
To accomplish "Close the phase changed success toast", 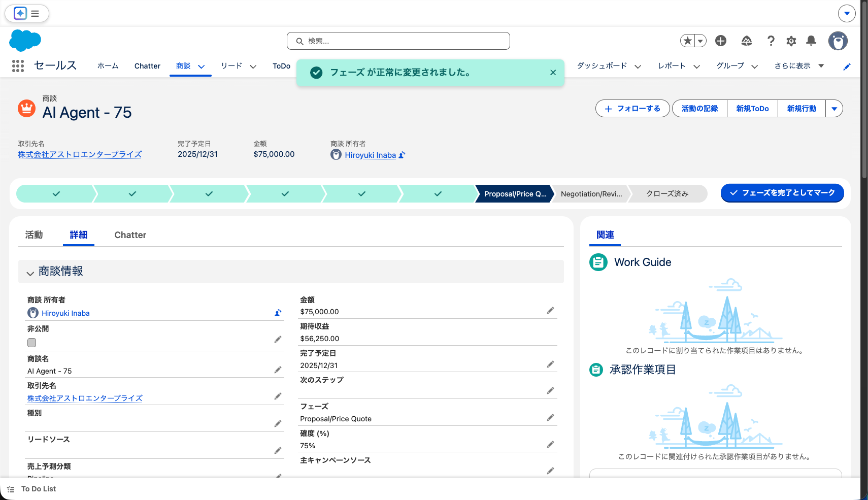I will [x=553, y=73].
